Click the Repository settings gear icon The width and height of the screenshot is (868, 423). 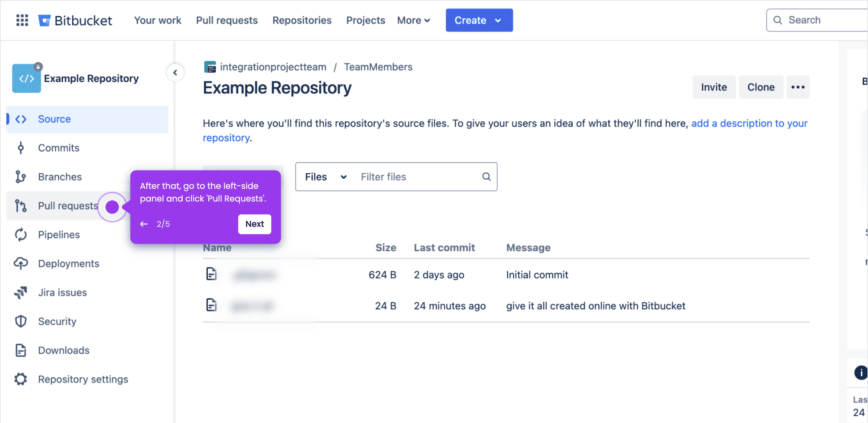[21, 380]
